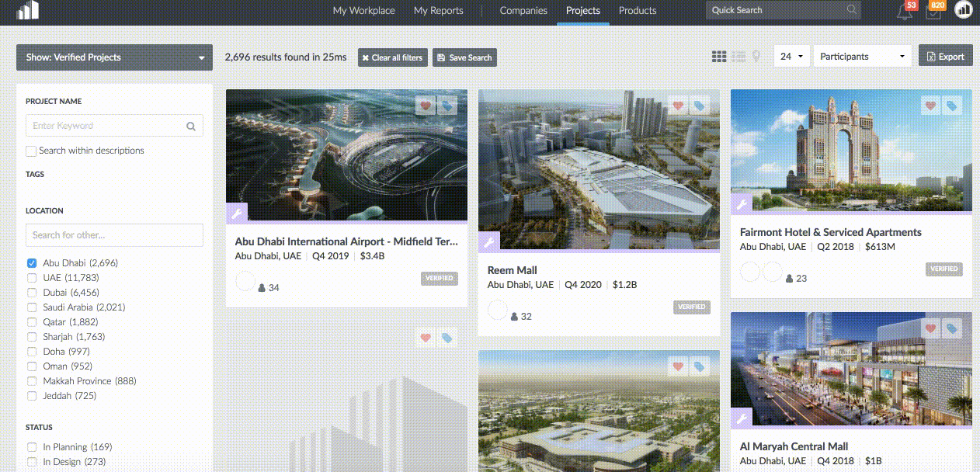Click the Enter Keyword project name field

point(114,126)
